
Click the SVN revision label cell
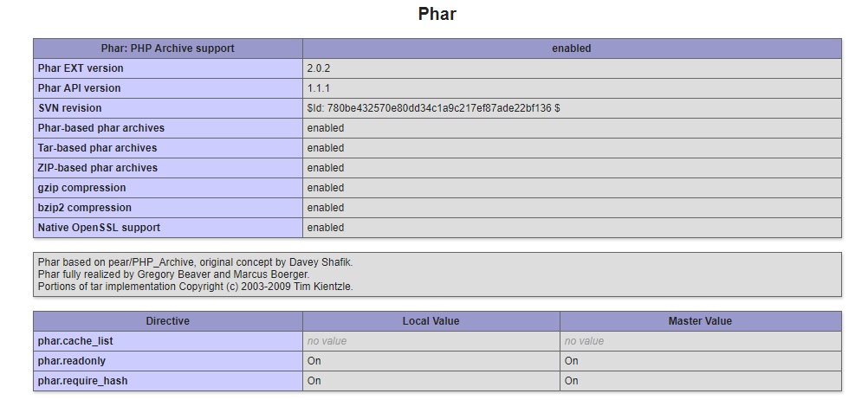pos(70,108)
